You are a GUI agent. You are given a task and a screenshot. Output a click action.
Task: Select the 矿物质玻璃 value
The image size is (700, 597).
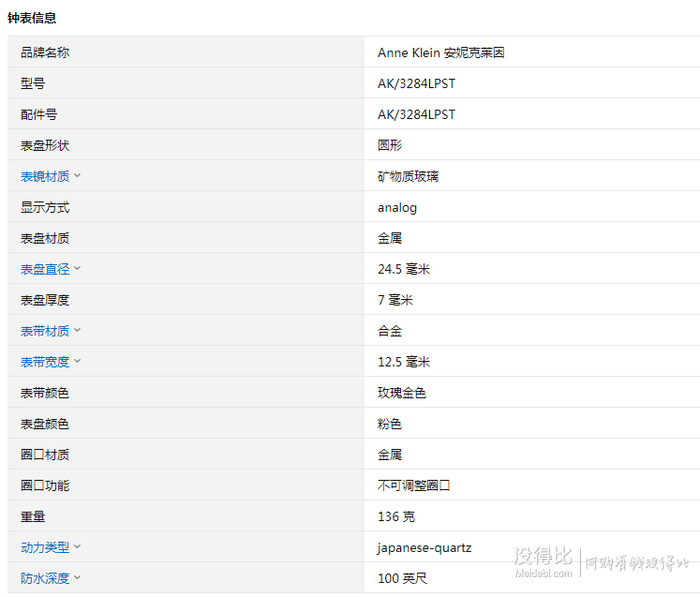(x=408, y=176)
